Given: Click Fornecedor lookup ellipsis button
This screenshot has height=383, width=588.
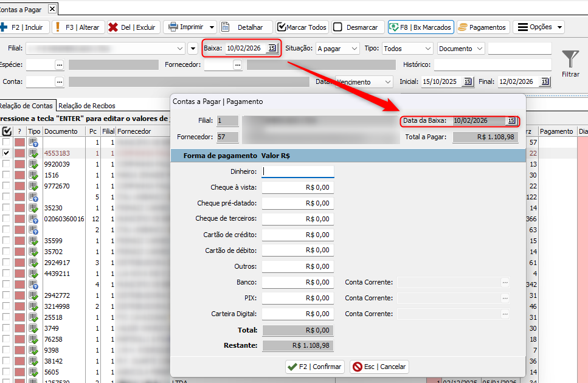Looking at the screenshot, I should [237, 64].
